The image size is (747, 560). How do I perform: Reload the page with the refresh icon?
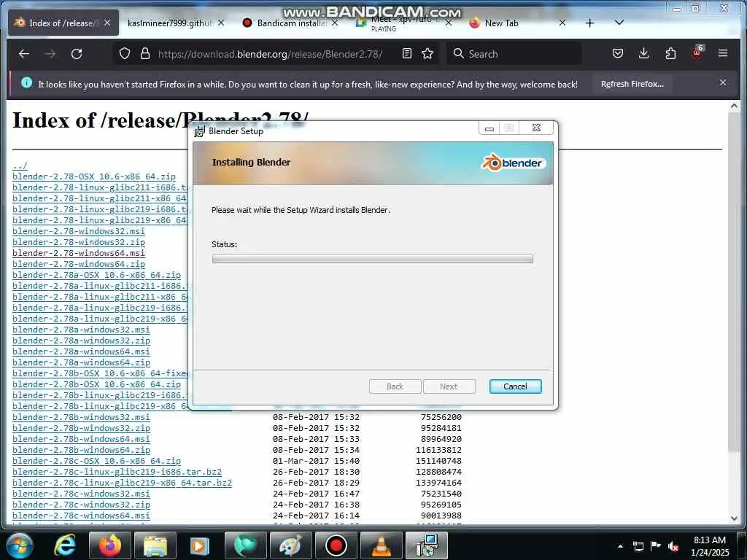[x=77, y=54]
